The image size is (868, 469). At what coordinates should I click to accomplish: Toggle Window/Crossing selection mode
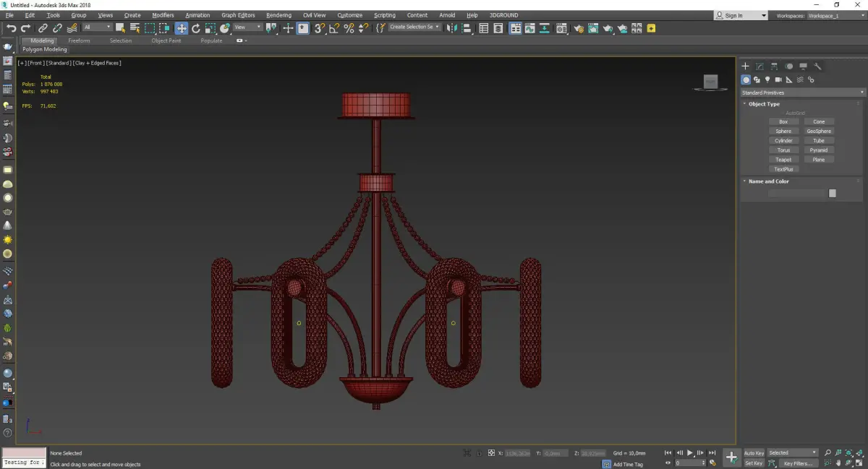tap(165, 28)
